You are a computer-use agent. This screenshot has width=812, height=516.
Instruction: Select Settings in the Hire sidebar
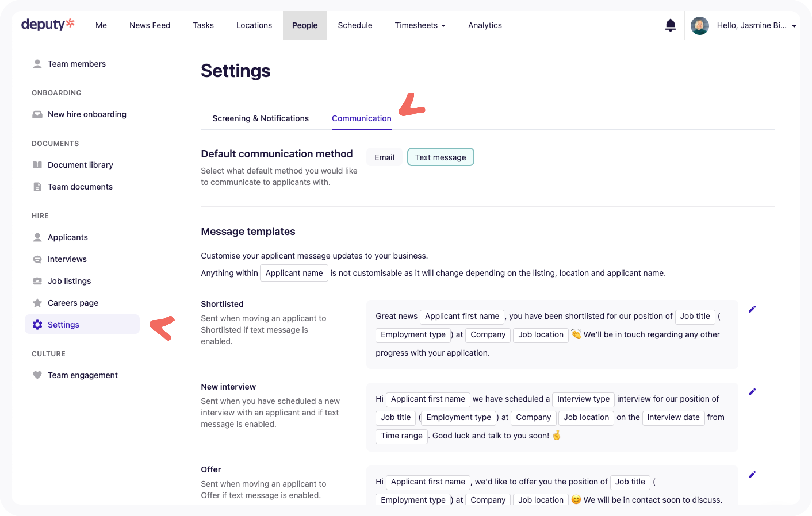[x=82, y=325]
